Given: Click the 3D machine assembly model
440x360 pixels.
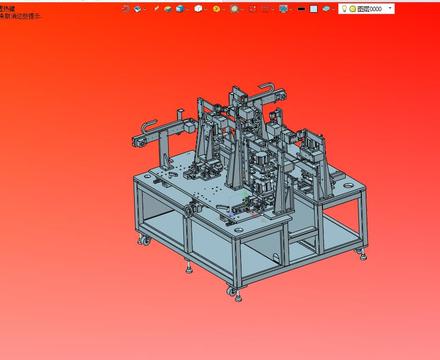Looking at the screenshot, I should [249, 191].
